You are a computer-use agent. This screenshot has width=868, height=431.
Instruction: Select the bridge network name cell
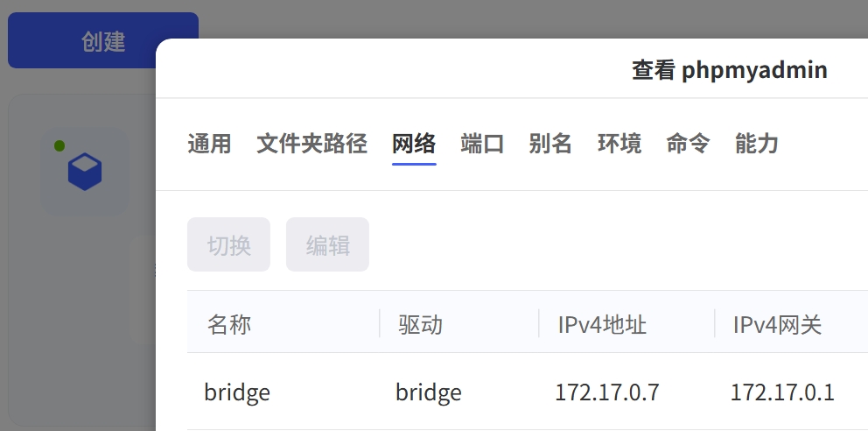pos(237,392)
